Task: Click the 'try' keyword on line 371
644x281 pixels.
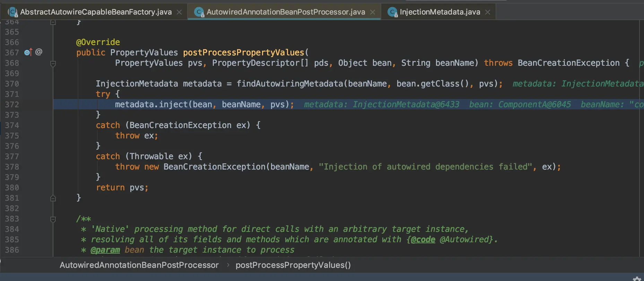Action: [103, 94]
